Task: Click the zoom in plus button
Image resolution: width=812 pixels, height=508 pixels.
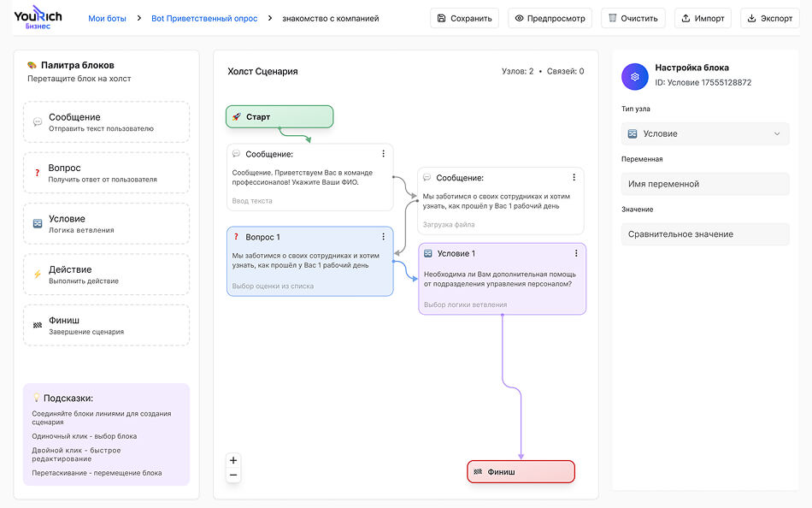Action: (x=233, y=460)
